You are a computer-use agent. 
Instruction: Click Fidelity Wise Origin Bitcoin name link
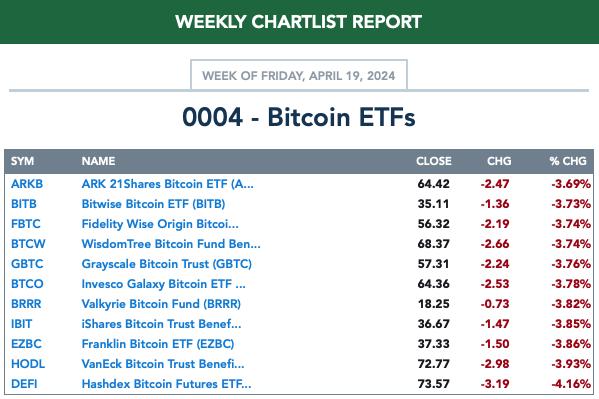coord(160,224)
